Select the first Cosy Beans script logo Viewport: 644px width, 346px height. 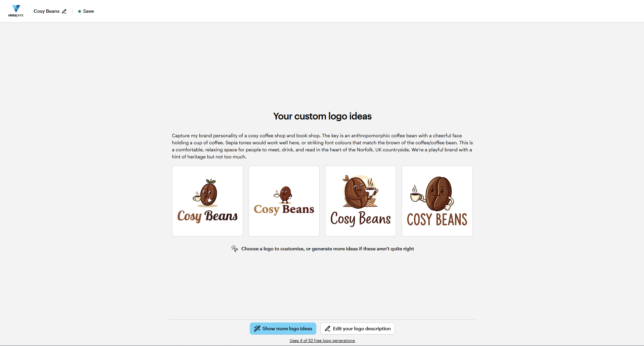(x=207, y=201)
